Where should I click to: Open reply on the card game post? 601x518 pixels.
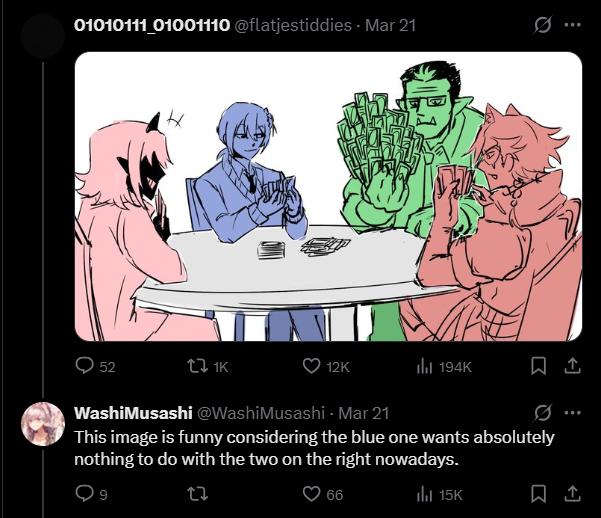(x=95, y=367)
